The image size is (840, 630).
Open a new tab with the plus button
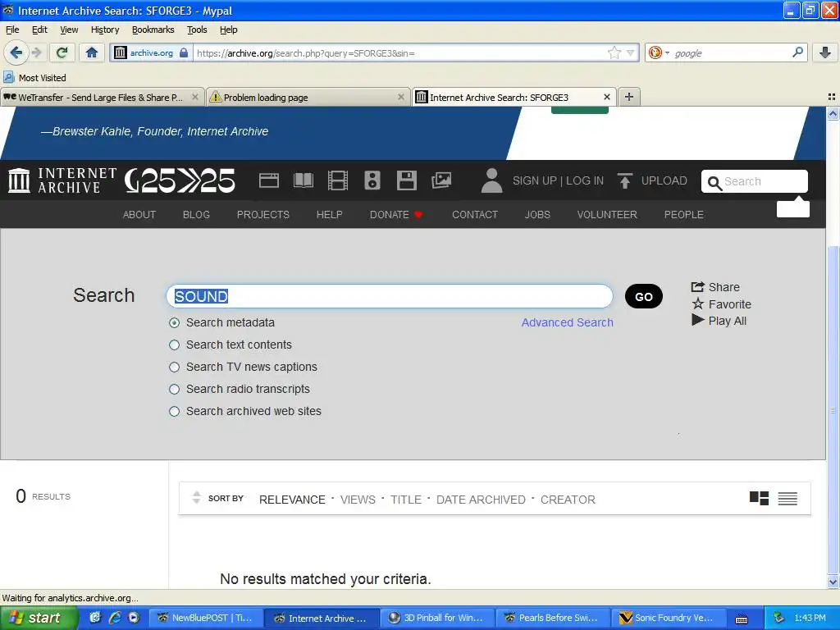(629, 97)
